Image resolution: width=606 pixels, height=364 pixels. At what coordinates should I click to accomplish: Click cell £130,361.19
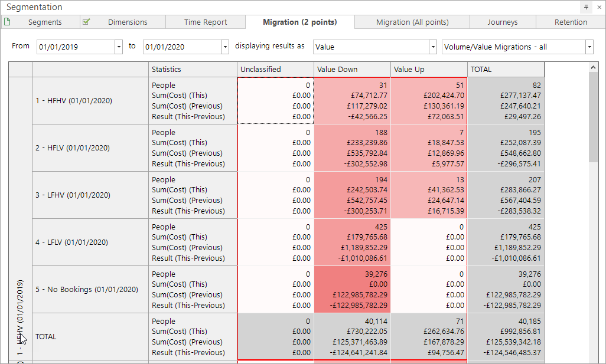point(444,106)
